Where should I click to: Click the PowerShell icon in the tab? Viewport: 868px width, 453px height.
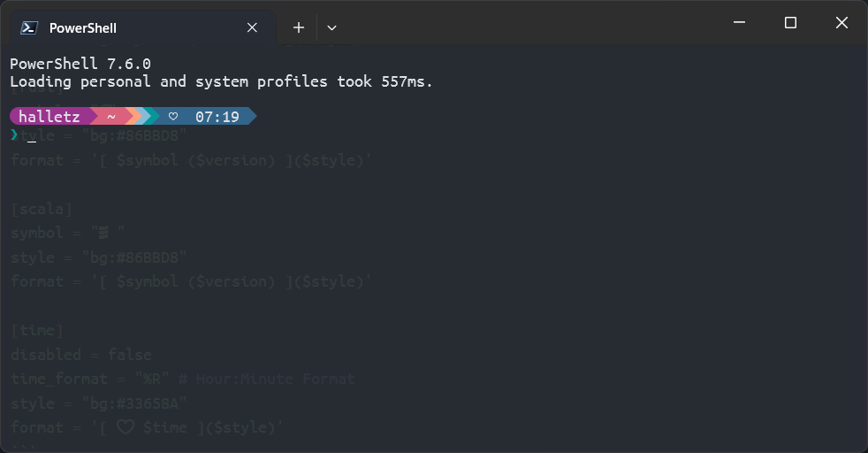pyautogui.click(x=28, y=27)
